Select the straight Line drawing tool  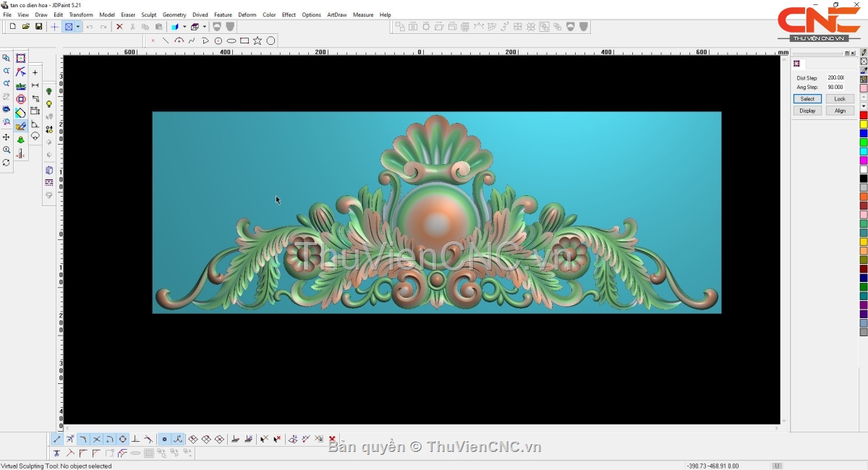point(166,40)
